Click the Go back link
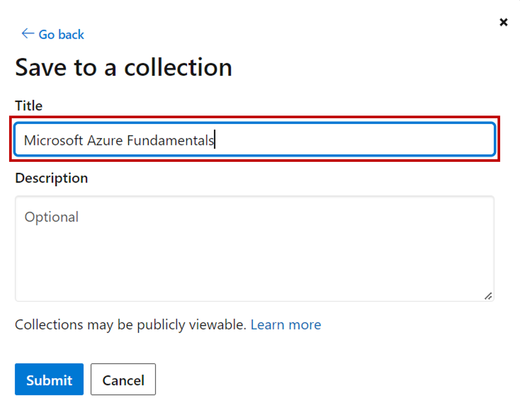This screenshot has width=520, height=420. [x=53, y=34]
